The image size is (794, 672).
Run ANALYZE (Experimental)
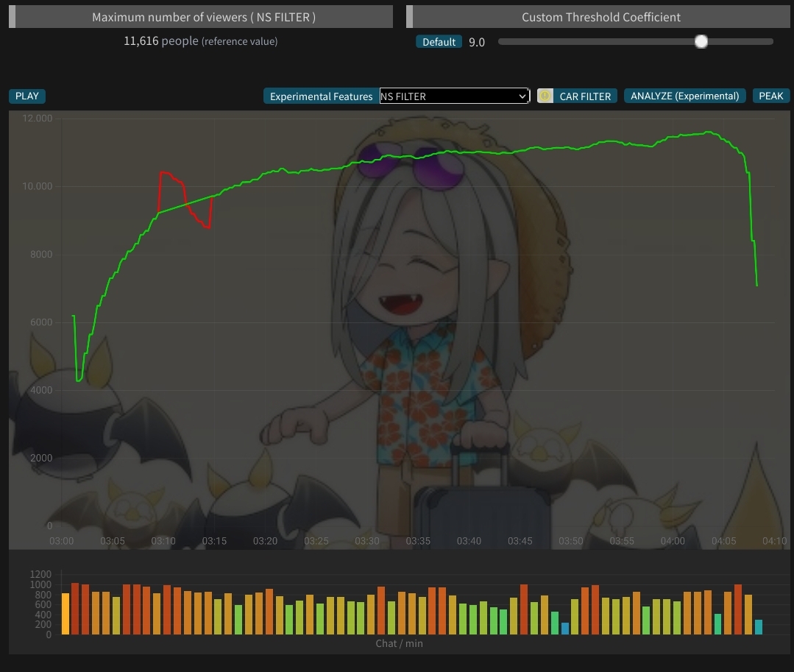click(684, 96)
